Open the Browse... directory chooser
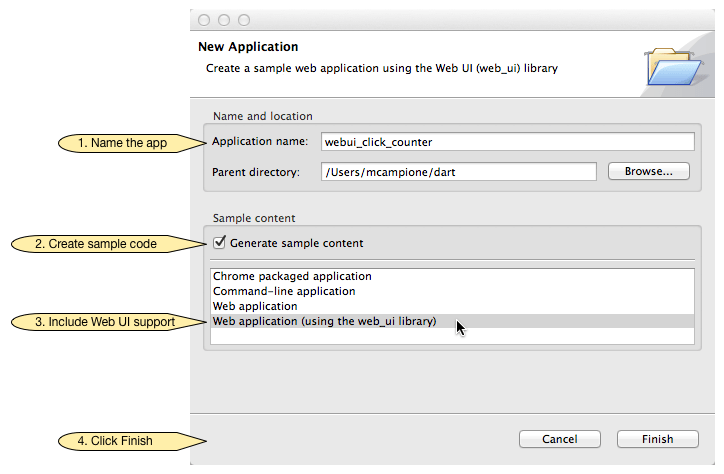Viewport: 724px width, 474px height. click(x=649, y=171)
